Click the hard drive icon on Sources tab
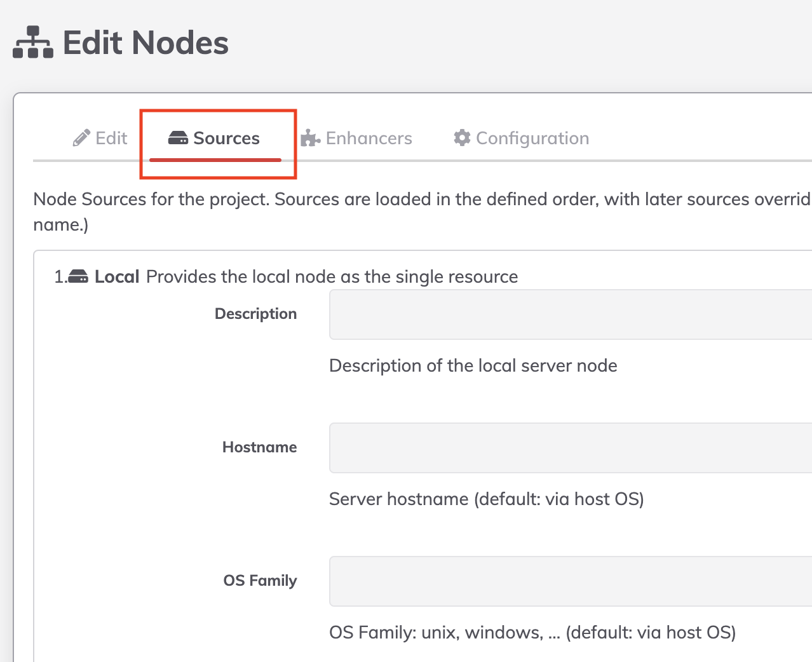The height and width of the screenshot is (662, 812). 178,138
